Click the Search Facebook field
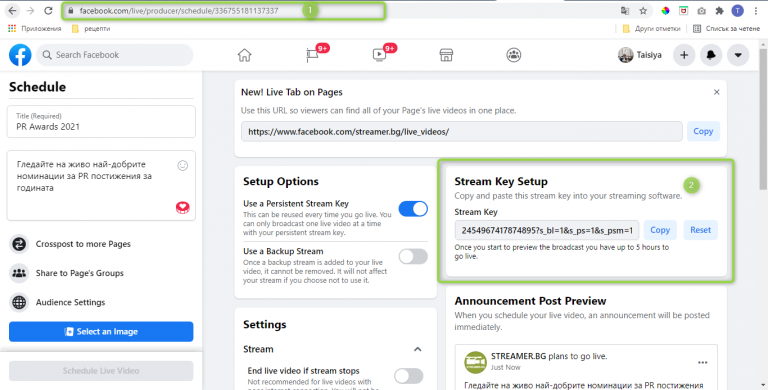Viewport: 768px width, 390px height. point(115,55)
